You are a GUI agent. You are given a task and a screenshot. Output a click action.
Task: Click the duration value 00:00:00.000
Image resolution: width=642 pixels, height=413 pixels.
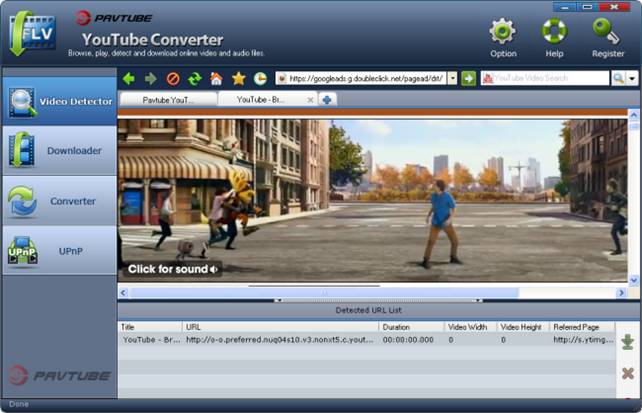click(x=408, y=340)
